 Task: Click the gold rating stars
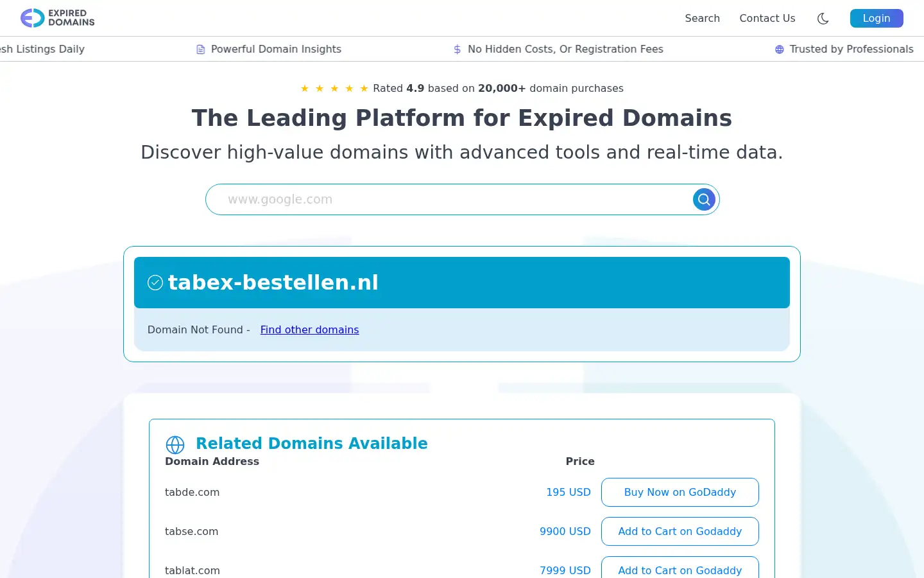pos(334,89)
